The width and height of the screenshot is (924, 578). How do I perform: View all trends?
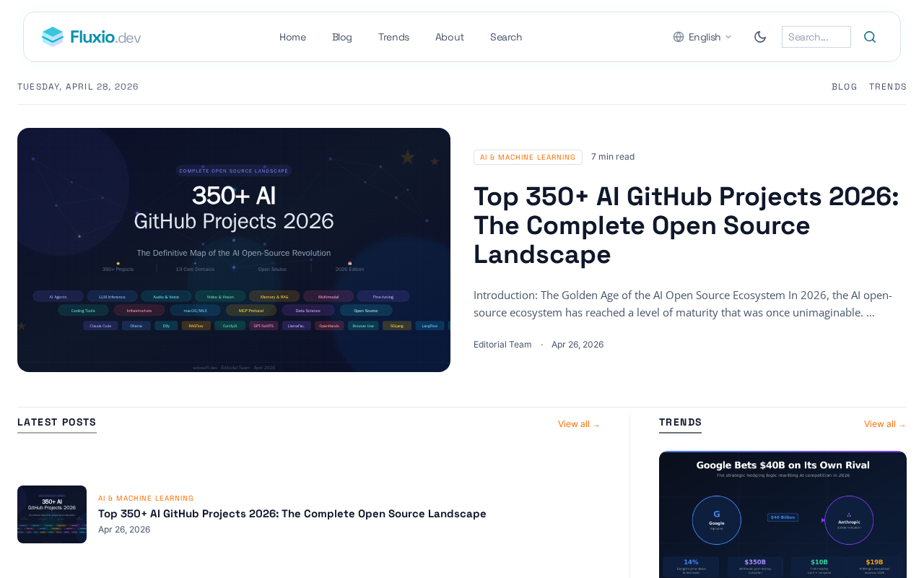point(885,424)
